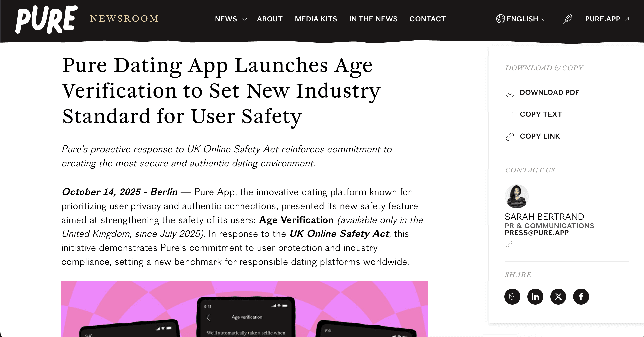Viewport: 644px width, 337px height.
Task: Click the bold "UK Online Safety Act" text
Action: tap(339, 234)
